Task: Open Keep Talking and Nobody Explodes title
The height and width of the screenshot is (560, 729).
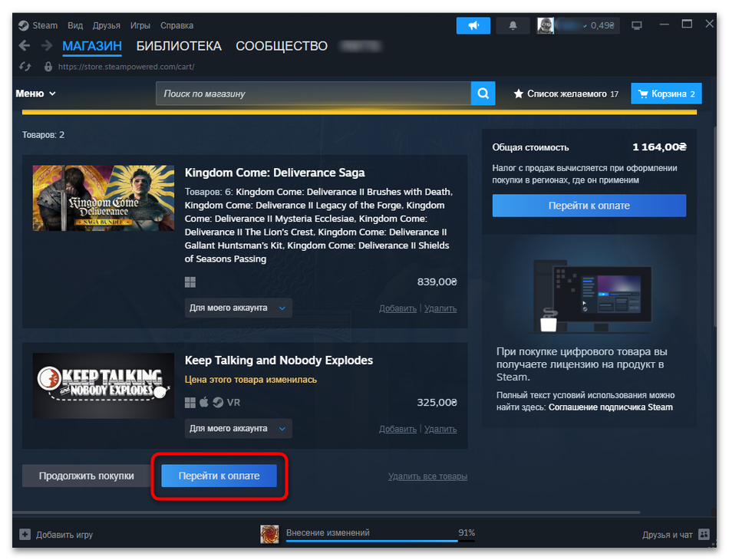Action: tap(279, 361)
